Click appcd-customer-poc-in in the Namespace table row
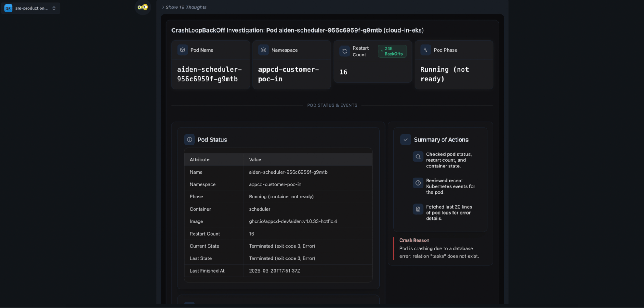 (x=275, y=184)
